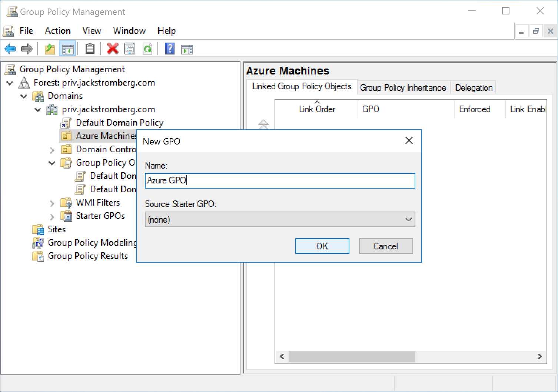Switch to the Delegation tab
558x392 pixels.
pyautogui.click(x=474, y=88)
